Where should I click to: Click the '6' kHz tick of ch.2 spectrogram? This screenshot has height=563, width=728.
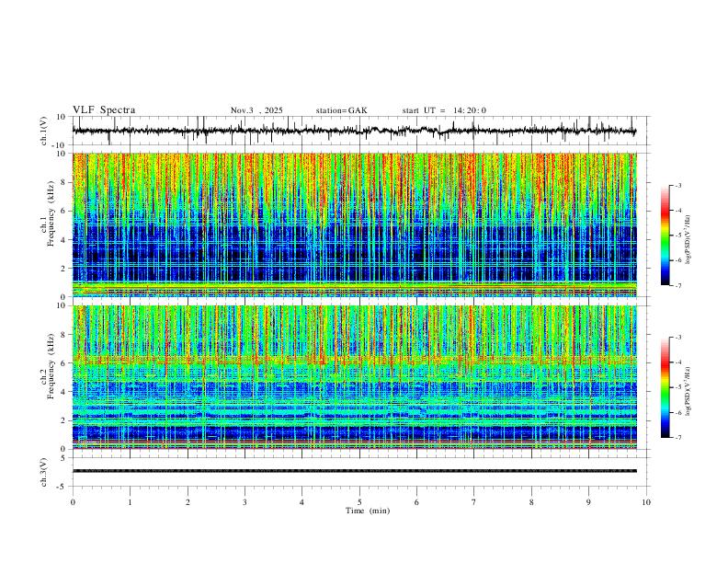click(x=64, y=363)
